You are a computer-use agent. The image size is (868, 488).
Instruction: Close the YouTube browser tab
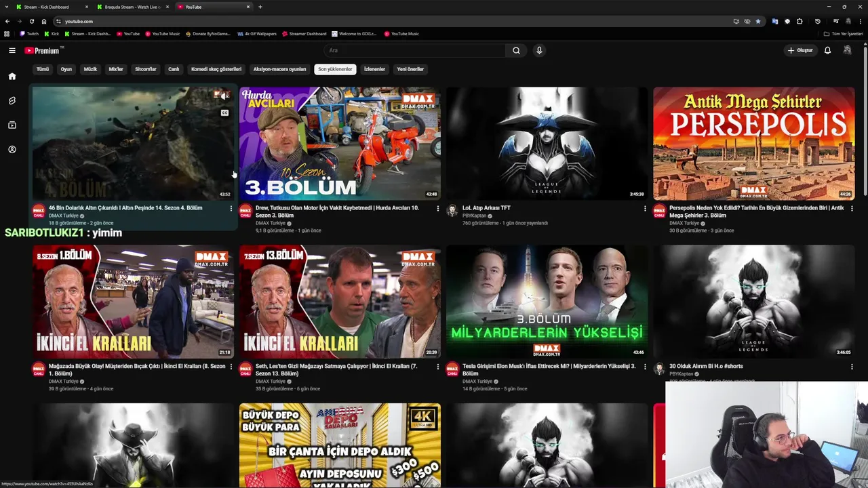pyautogui.click(x=248, y=7)
